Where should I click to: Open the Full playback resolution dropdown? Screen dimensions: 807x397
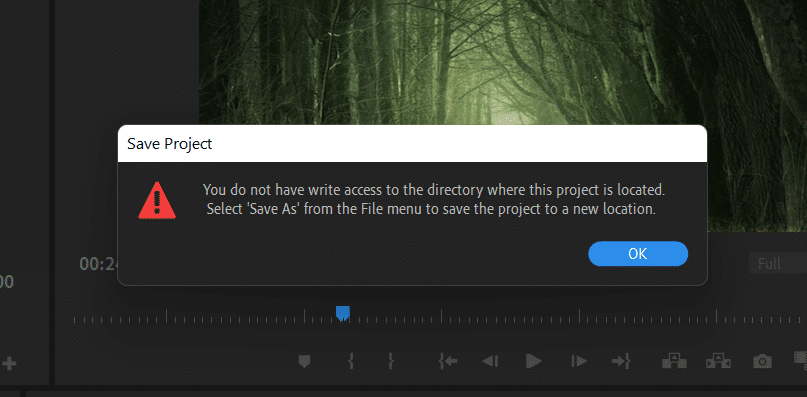coord(777,264)
